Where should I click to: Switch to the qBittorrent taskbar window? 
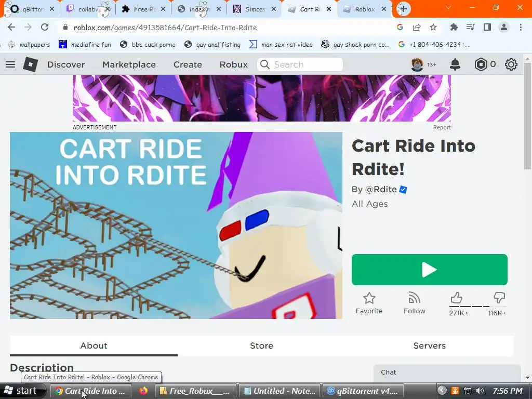[x=363, y=391]
